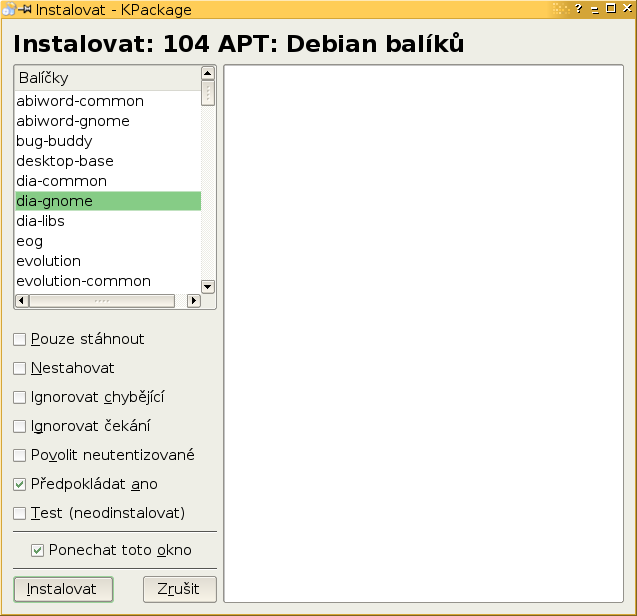637x616 pixels.
Task: Click inside the empty output pane
Action: pos(423,333)
